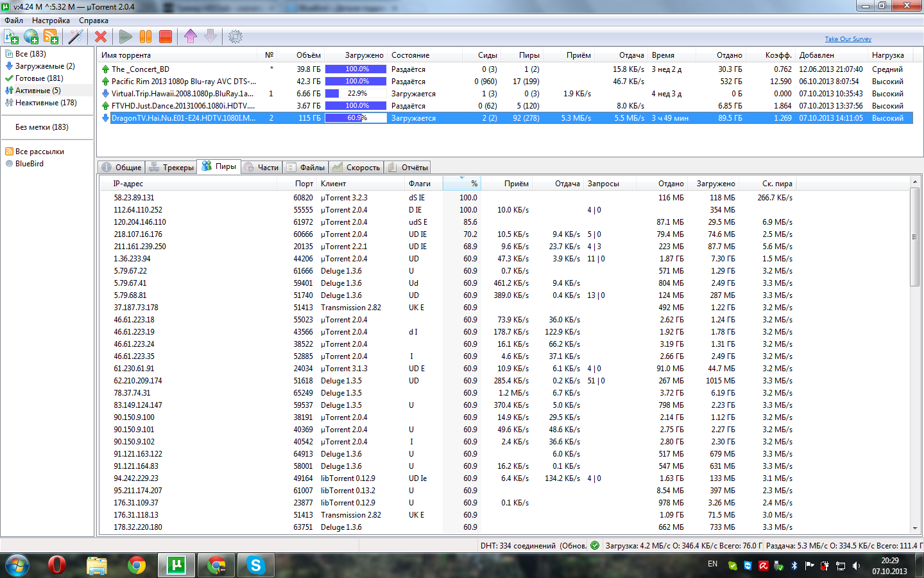This screenshot has height=578, width=924.
Task: Open the Файл menu
Action: pos(13,21)
